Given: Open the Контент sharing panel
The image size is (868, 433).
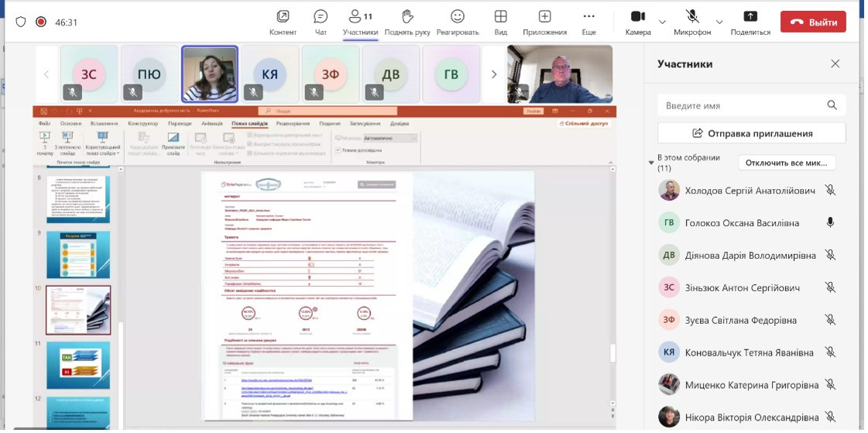Looking at the screenshot, I should pyautogui.click(x=283, y=22).
